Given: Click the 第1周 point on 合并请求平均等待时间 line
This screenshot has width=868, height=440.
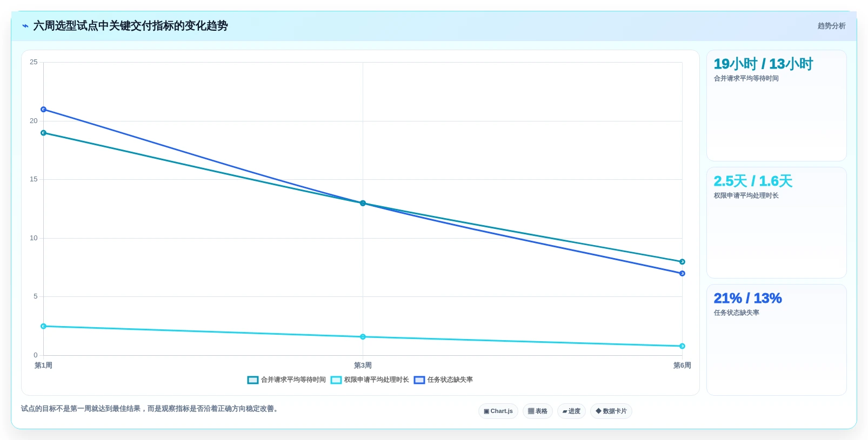Looking at the screenshot, I should tap(44, 133).
